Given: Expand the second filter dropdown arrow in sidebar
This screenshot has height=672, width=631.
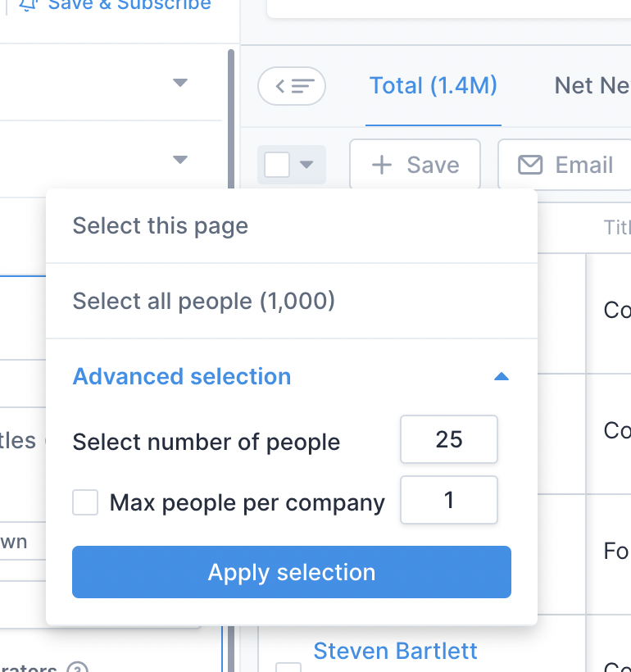Looking at the screenshot, I should tap(180, 160).
